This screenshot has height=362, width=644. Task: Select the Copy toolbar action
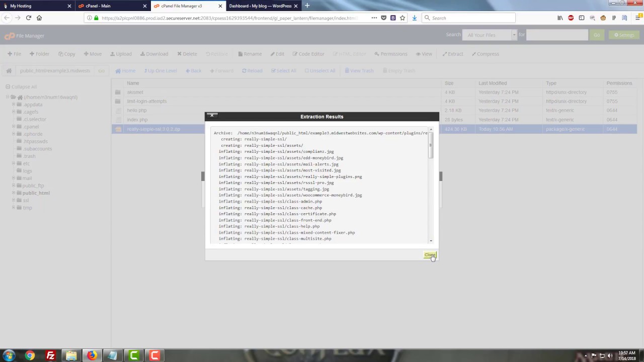tap(66, 54)
